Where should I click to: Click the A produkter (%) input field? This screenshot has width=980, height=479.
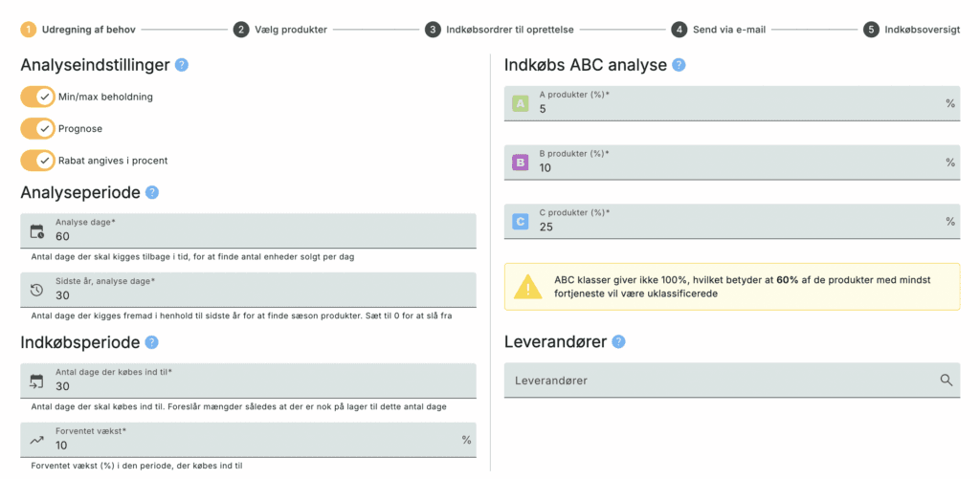pyautogui.click(x=727, y=108)
